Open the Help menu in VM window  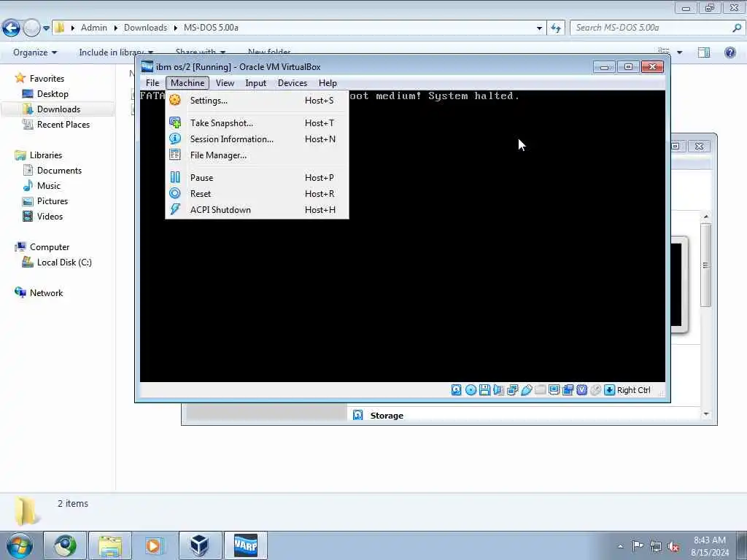pyautogui.click(x=328, y=83)
